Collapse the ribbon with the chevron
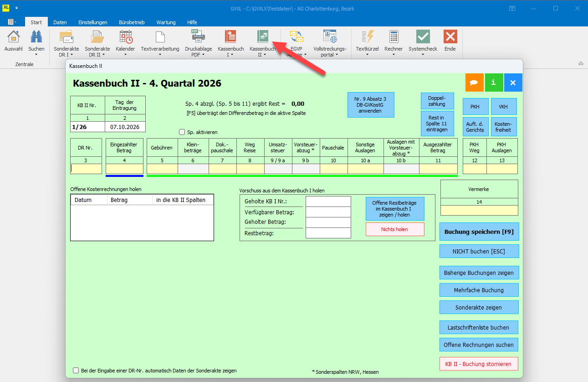Image resolution: width=588 pixels, height=382 pixels. pyautogui.click(x=581, y=63)
